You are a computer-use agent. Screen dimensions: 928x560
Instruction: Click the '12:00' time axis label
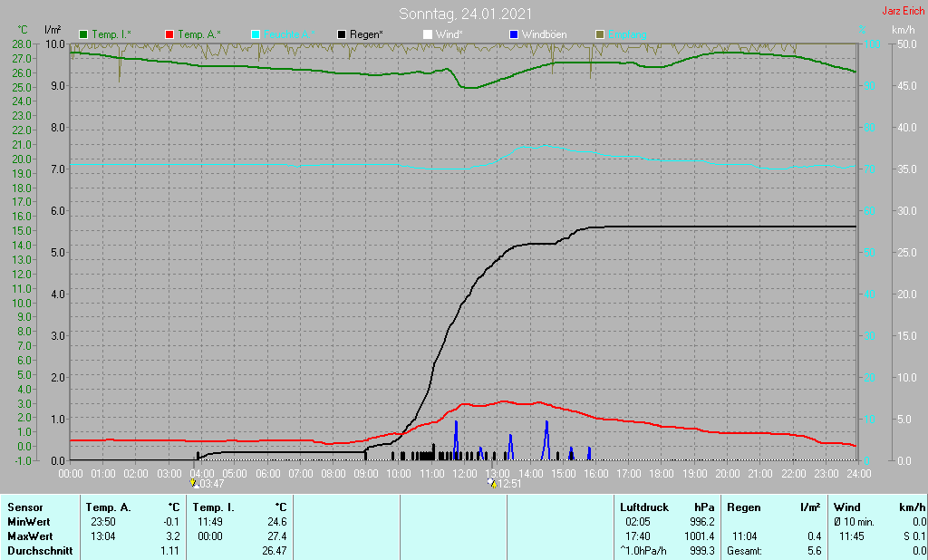465,474
